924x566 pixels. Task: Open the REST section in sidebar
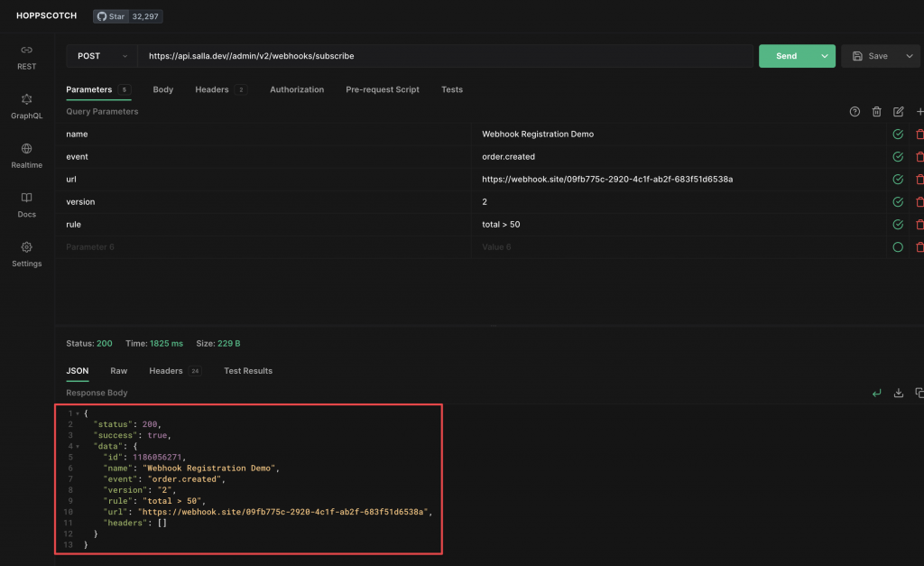pos(26,58)
